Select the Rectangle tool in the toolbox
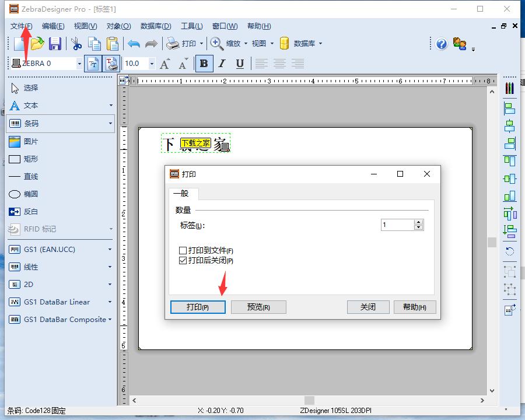The image size is (525, 420). (x=30, y=159)
